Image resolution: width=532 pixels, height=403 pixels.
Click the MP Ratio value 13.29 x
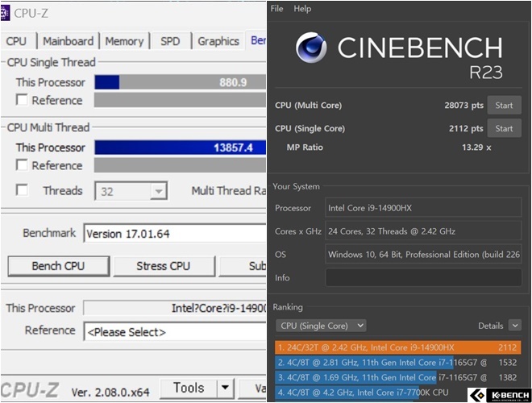(476, 147)
